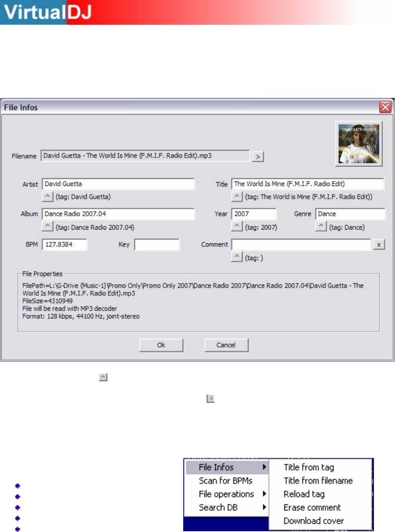Copy the Artist tag using its caret button
Viewport: 395px width, 532px height.
click(47, 196)
